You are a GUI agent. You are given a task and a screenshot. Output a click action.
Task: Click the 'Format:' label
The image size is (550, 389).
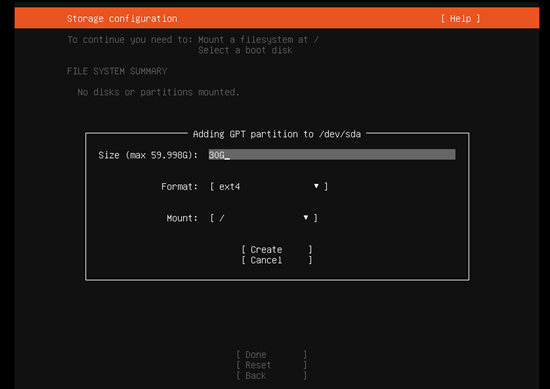coord(179,187)
